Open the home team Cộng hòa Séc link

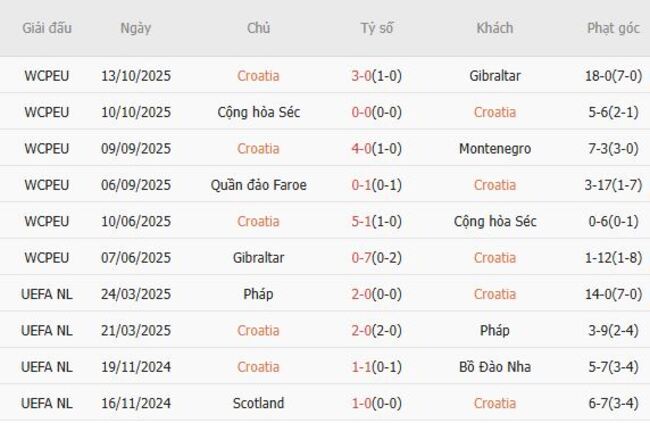pyautogui.click(x=258, y=112)
